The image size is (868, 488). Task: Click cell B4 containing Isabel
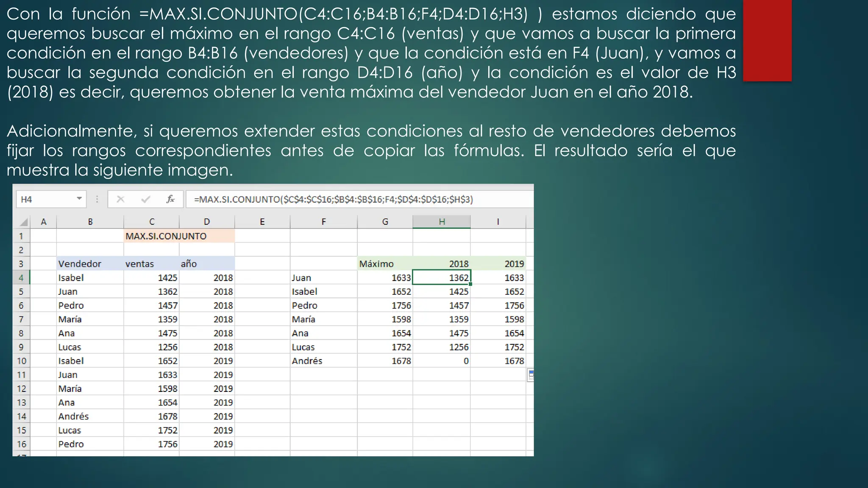pyautogui.click(x=90, y=277)
